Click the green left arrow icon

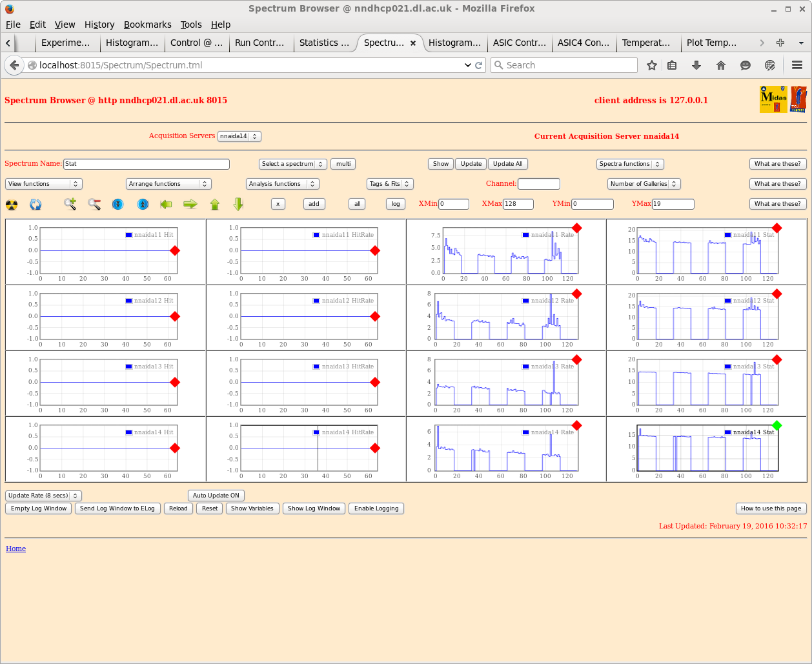166,204
